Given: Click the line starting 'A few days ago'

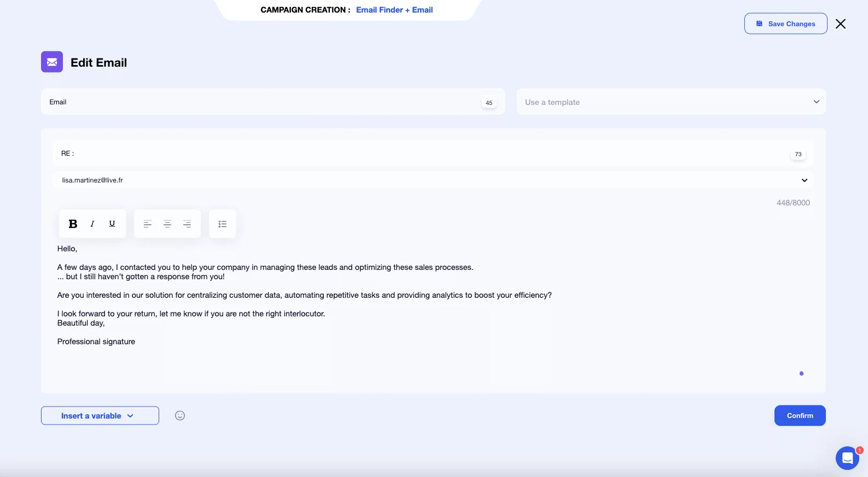Looking at the screenshot, I should coord(265,268).
